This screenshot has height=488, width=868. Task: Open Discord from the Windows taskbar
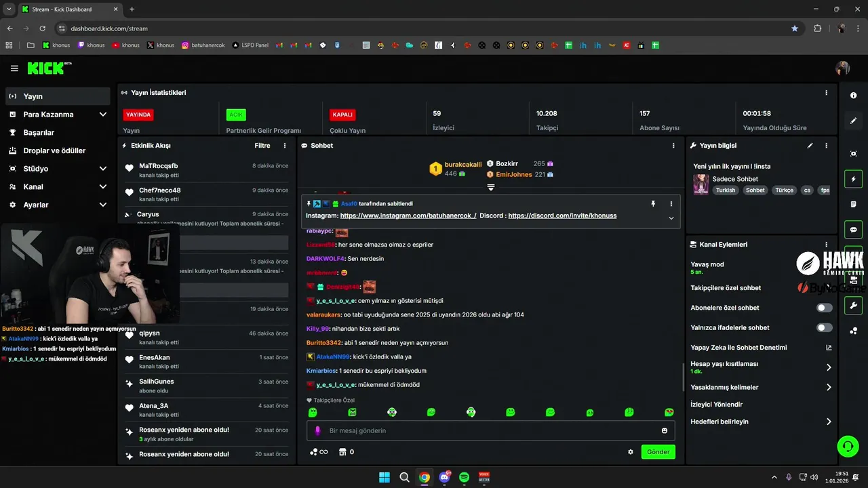point(444,477)
